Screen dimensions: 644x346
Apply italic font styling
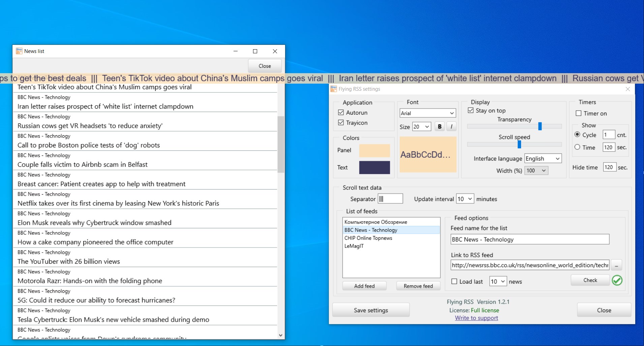[451, 126]
